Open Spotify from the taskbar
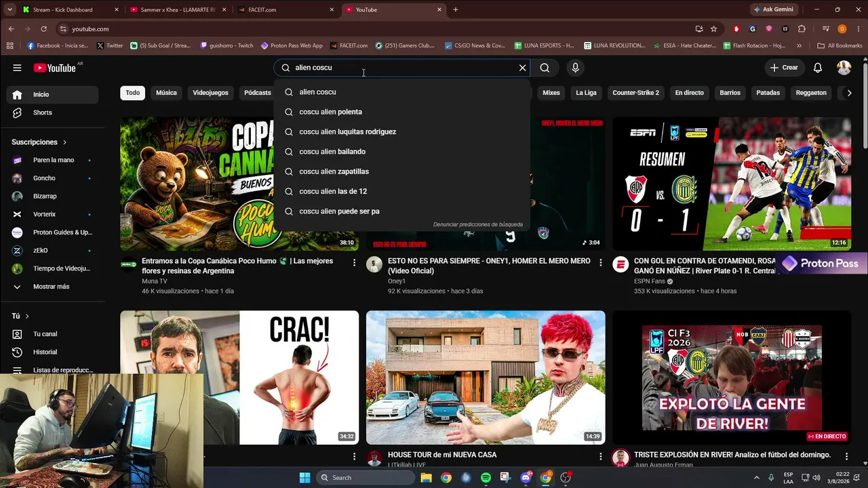The width and height of the screenshot is (868, 488). tap(486, 478)
